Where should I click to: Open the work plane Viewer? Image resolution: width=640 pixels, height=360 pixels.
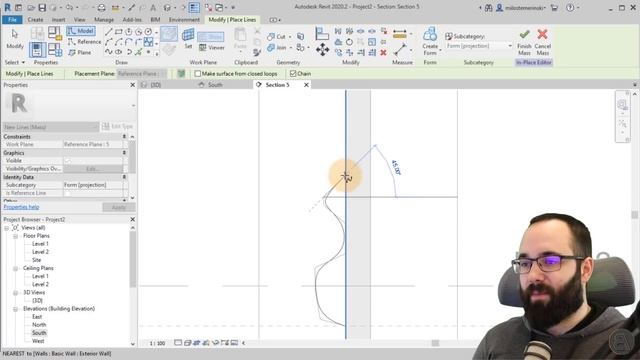point(212,48)
